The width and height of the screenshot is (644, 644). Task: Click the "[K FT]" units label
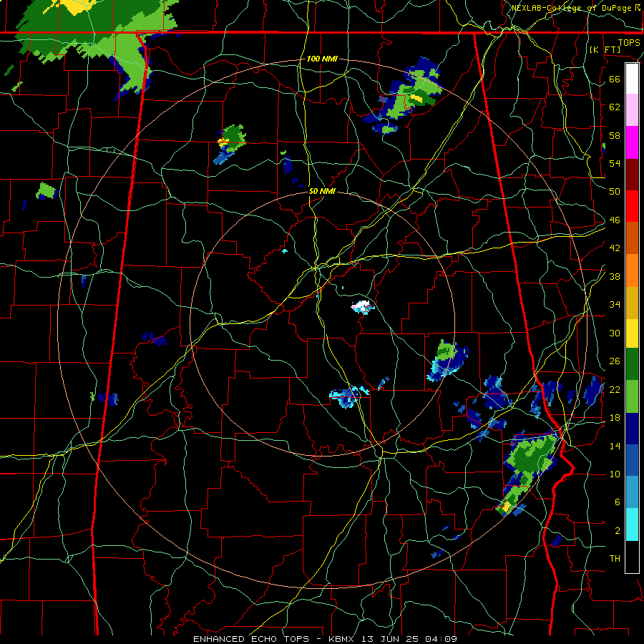[x=605, y=49]
